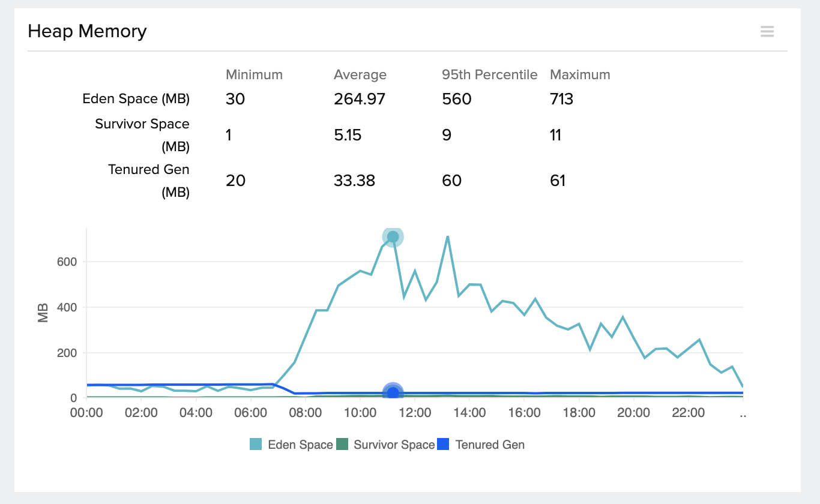Screen dimensions: 820x504
Task: Click the Average column header
Action: click(x=360, y=75)
